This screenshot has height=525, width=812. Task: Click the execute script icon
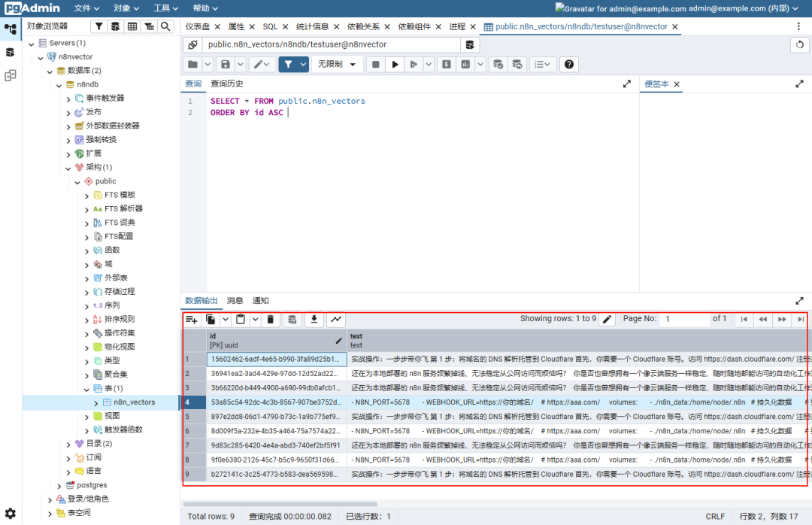tap(414, 64)
